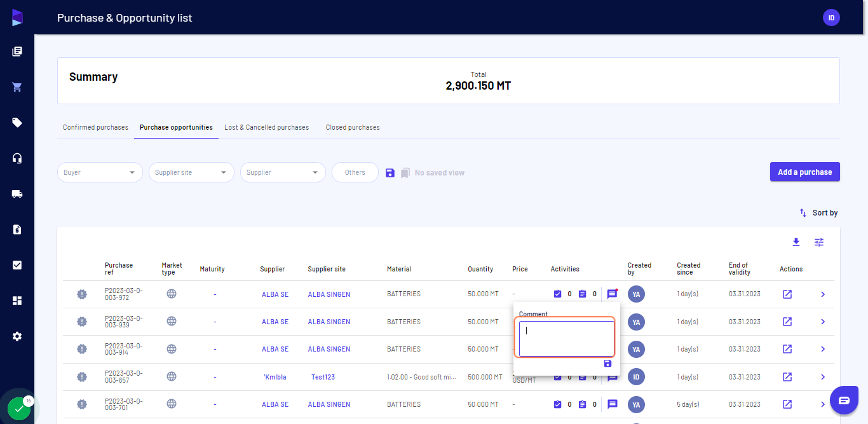Expand the row for P2023-03-0-003-914 with chevron
This screenshot has width=868, height=424.
823,349
